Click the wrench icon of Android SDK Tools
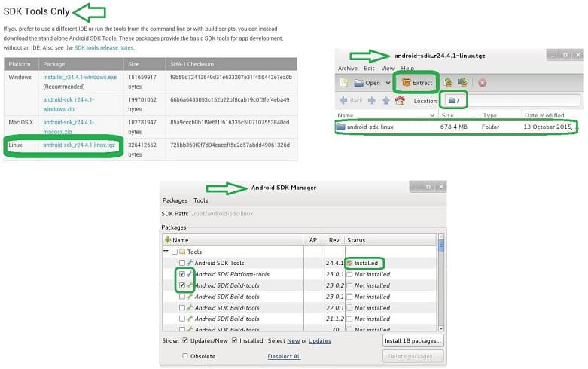The width and height of the screenshot is (588, 369). tap(190, 263)
